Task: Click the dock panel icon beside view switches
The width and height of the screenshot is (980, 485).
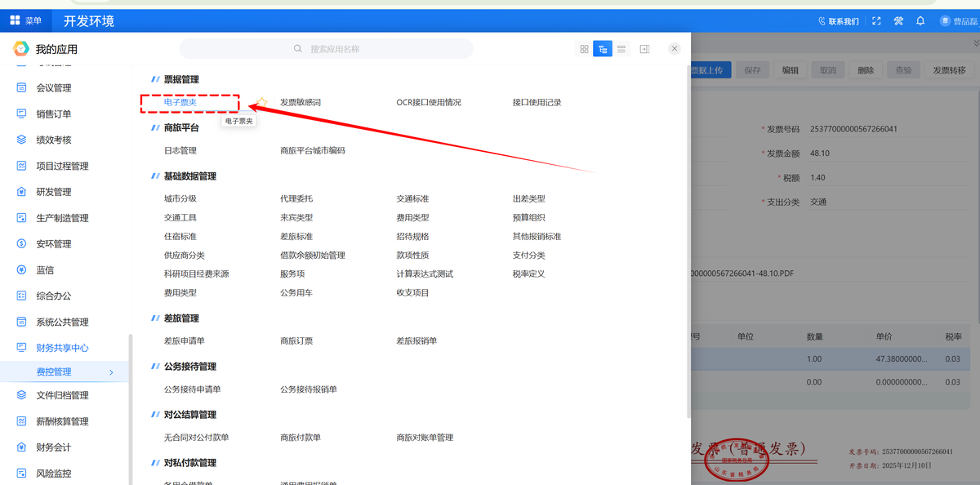Action: tap(644, 49)
